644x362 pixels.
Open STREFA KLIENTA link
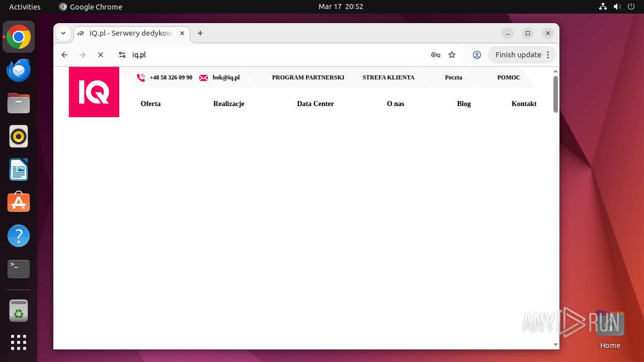tap(388, 77)
